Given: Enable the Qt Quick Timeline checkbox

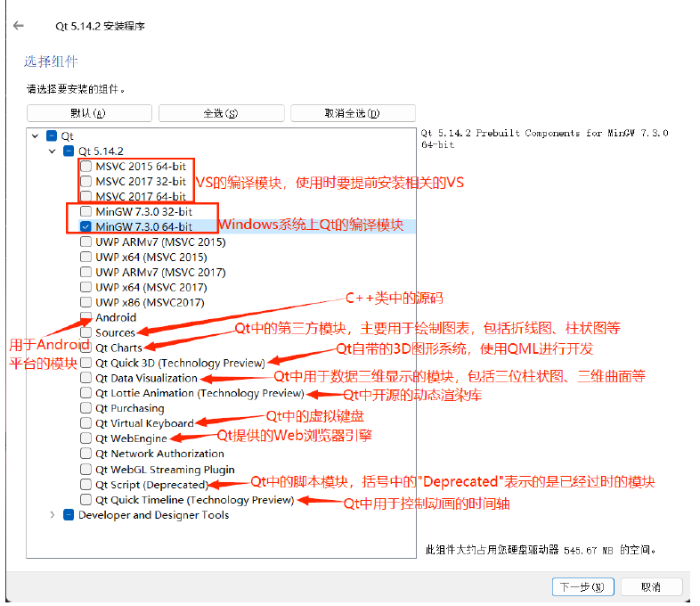Looking at the screenshot, I should (x=85, y=500).
